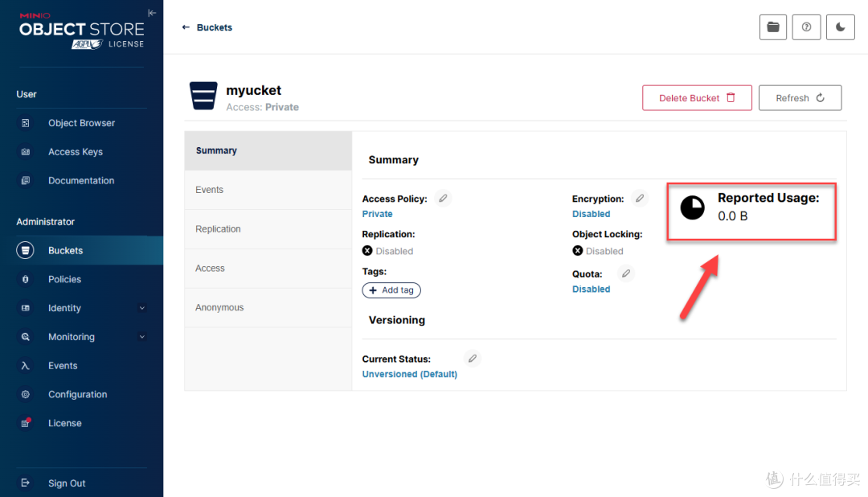Click the Access Keys sidebar icon
Viewport: 868px width, 497px height.
pos(26,152)
